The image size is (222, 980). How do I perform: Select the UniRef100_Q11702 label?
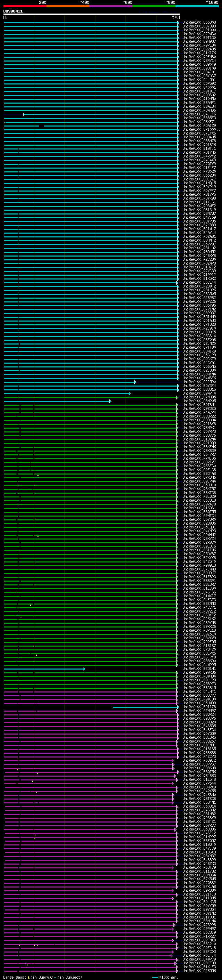tap(199, 871)
